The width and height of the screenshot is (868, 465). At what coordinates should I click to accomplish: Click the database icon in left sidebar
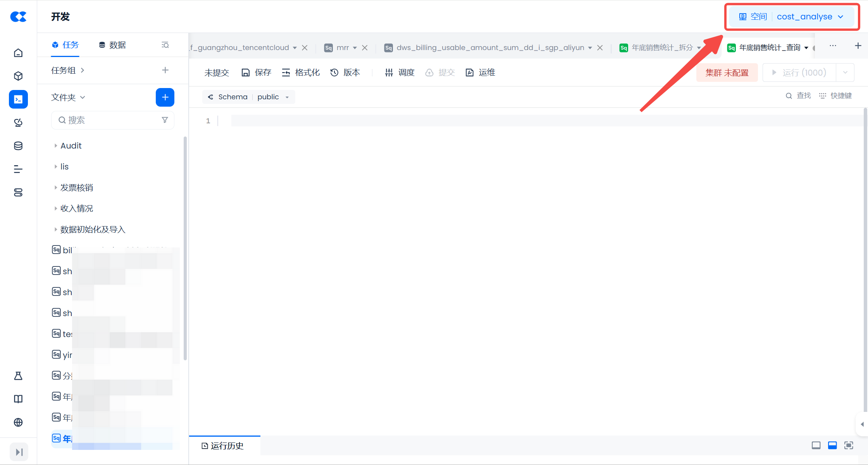coord(18,146)
